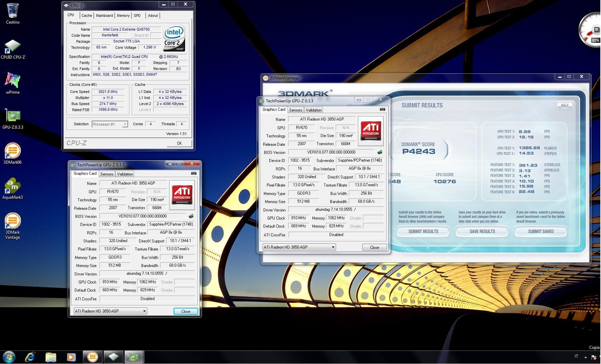Click SUBMIT RESULTS button in 3DMark Vantage
601x364 pixels.
coord(423,232)
